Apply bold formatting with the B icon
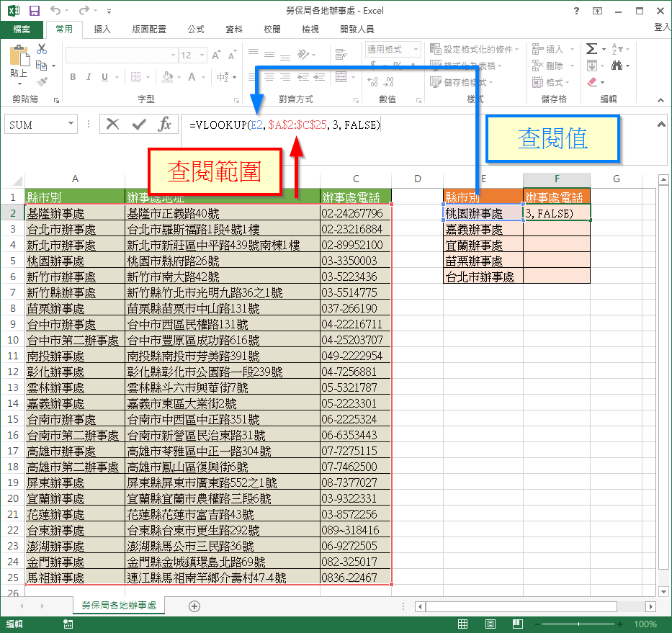The height and width of the screenshot is (633, 672). 73,76
